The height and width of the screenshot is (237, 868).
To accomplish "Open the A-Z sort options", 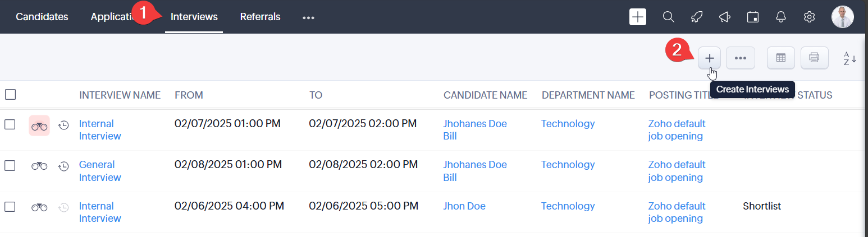I will click(x=849, y=58).
